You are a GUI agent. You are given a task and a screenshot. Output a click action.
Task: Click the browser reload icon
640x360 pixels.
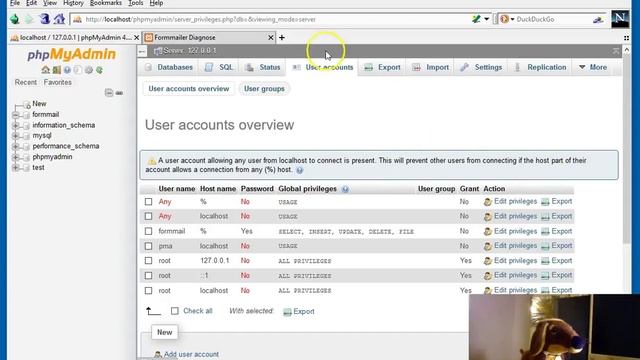pyautogui.click(x=44, y=19)
